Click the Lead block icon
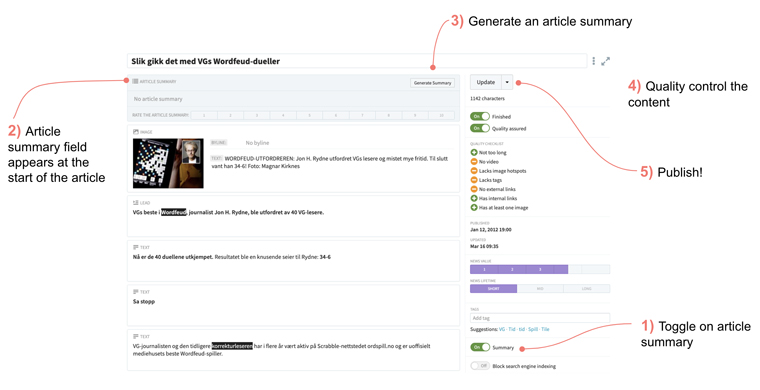 tap(136, 203)
